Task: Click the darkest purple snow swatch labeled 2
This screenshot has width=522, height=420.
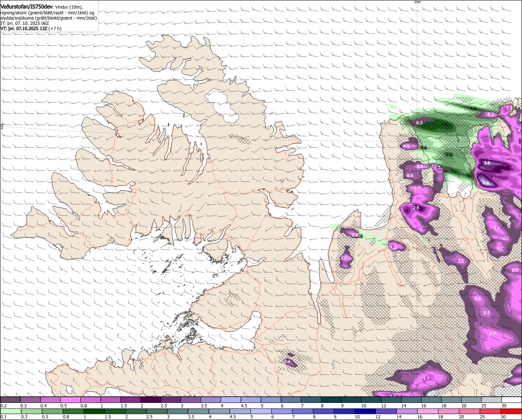Action: coord(150,400)
